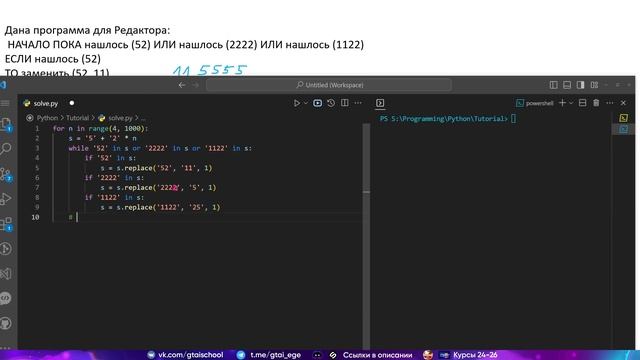
Task: Close the terminal panel
Action: (623, 103)
